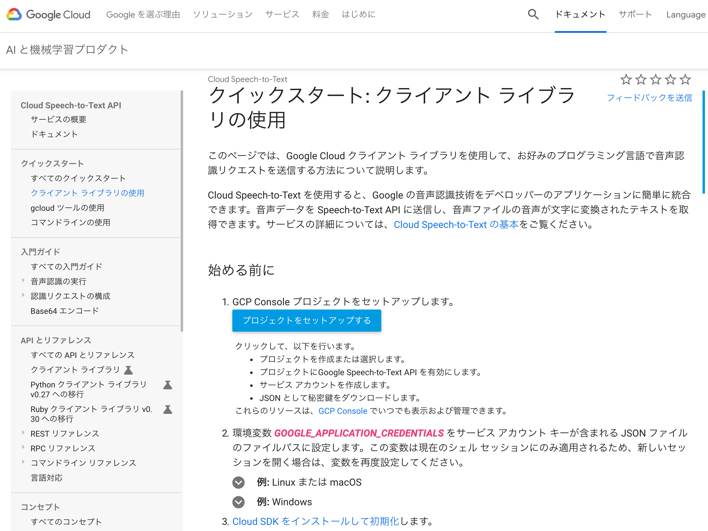
Task: Click flask icon next to Ruby クライアント ライブラリ
Action: pyautogui.click(x=168, y=409)
